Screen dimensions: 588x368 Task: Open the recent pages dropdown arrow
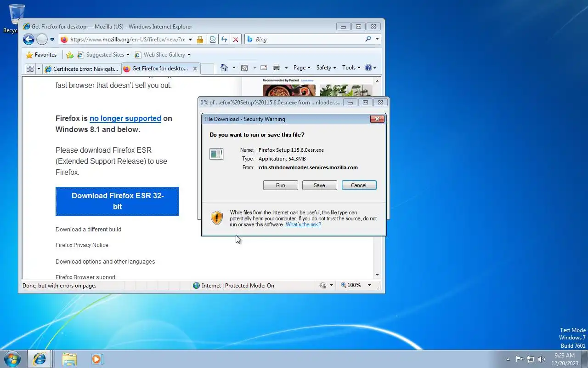point(52,40)
